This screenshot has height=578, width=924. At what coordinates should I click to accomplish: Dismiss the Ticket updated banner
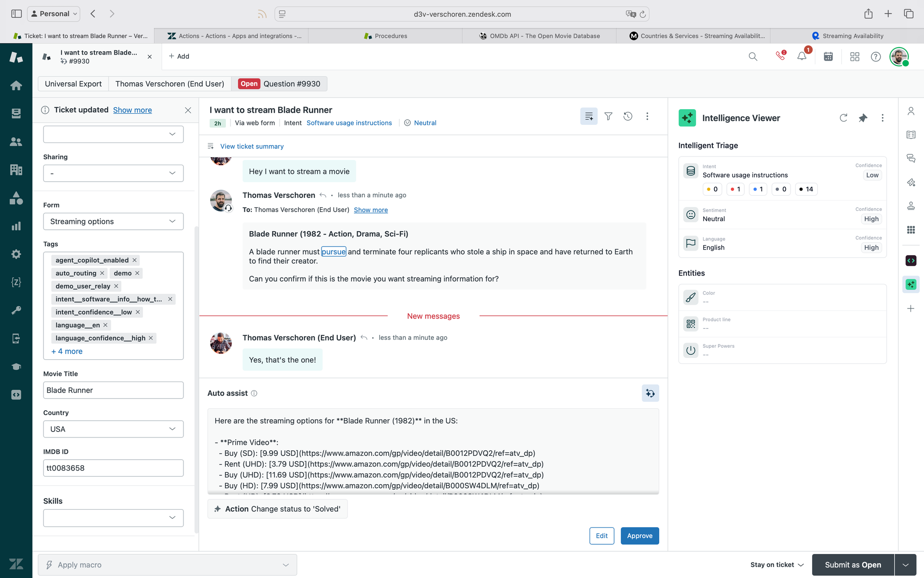click(188, 110)
